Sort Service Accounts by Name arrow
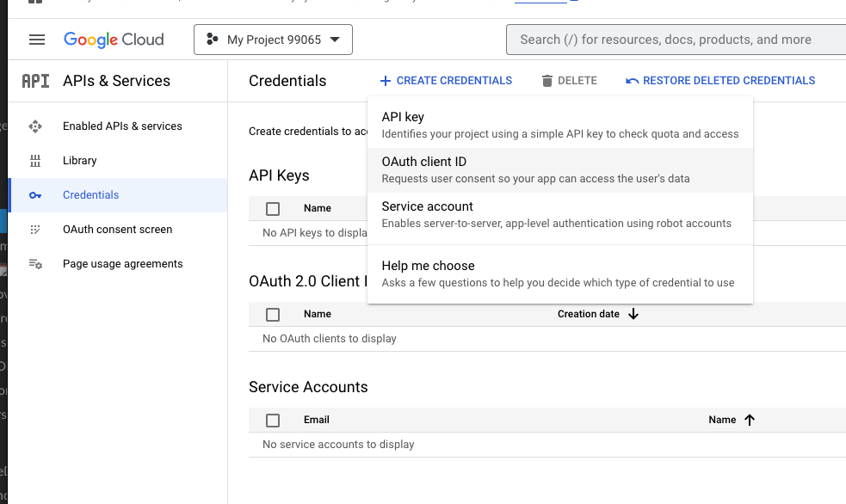Viewport: 846px width, 504px height. (x=749, y=420)
